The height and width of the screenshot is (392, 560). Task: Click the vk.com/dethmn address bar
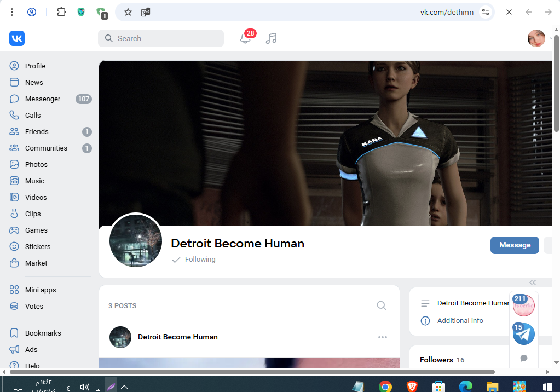447,12
